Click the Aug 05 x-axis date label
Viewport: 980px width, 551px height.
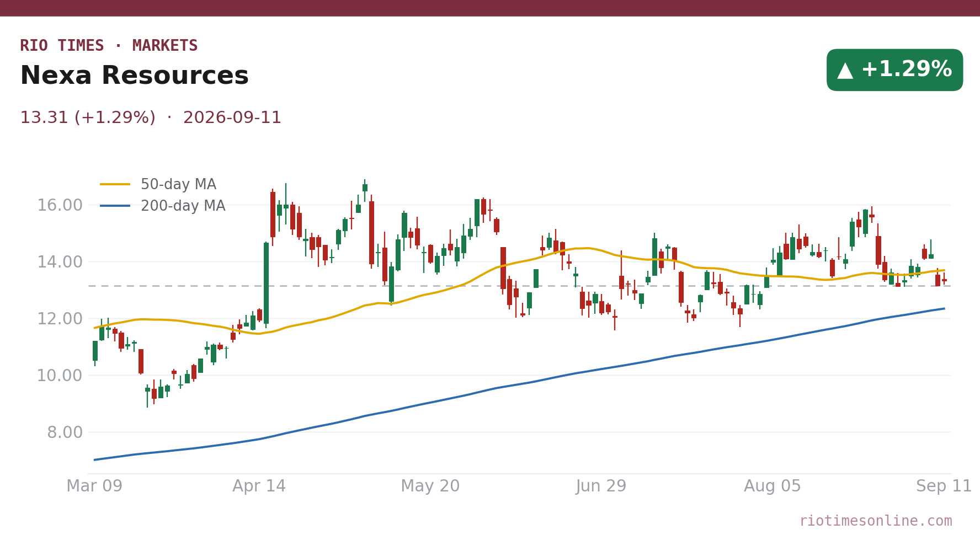pos(773,486)
